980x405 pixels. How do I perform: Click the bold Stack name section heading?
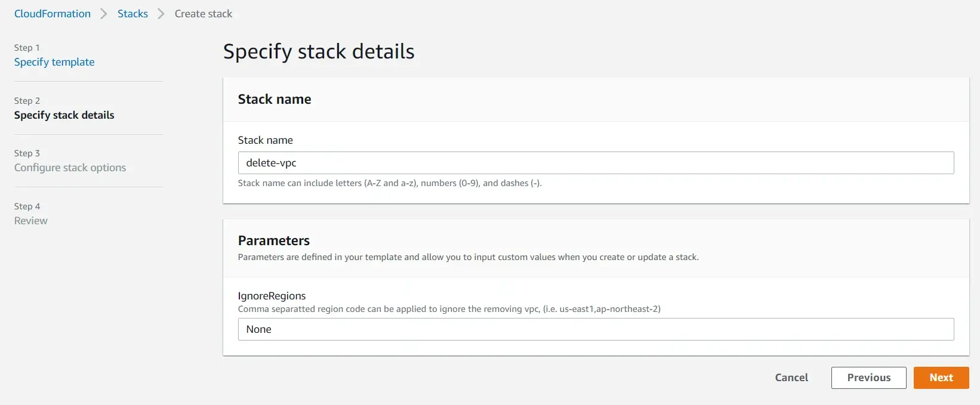point(275,100)
